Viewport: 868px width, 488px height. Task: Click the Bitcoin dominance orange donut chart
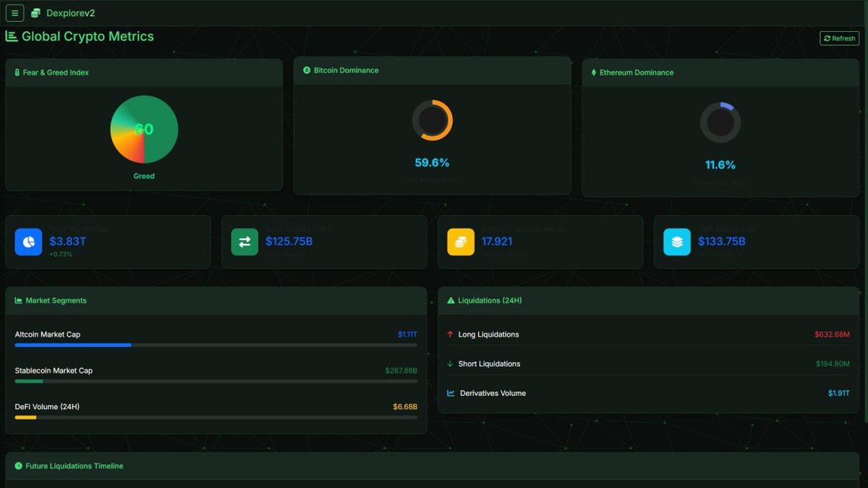tap(432, 120)
